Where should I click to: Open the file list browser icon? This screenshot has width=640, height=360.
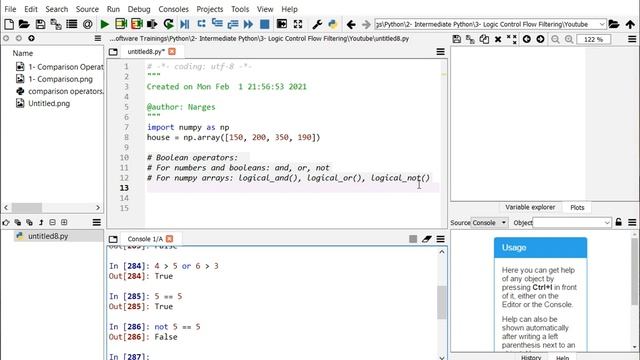(72, 24)
